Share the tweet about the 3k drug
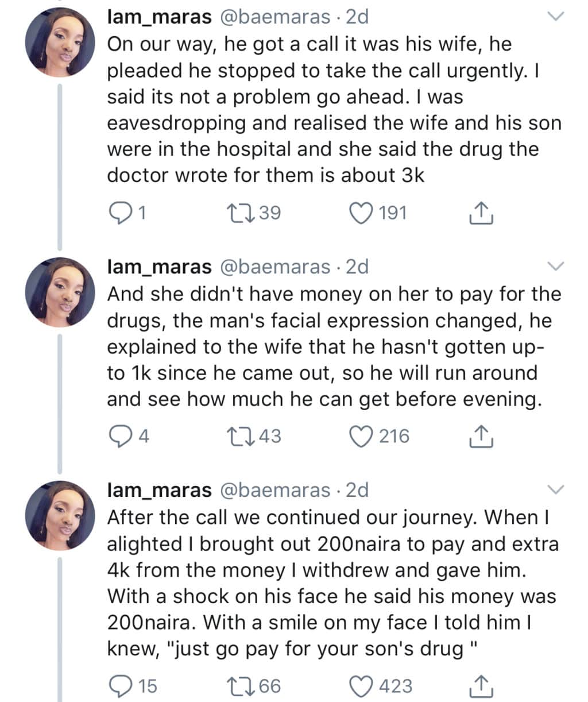588x702 pixels. pos(481,213)
